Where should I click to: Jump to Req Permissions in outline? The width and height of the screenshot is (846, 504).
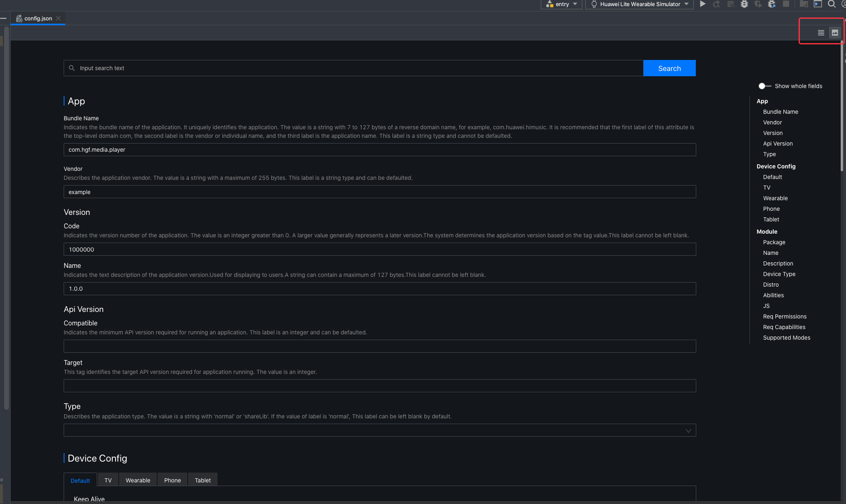pyautogui.click(x=784, y=316)
